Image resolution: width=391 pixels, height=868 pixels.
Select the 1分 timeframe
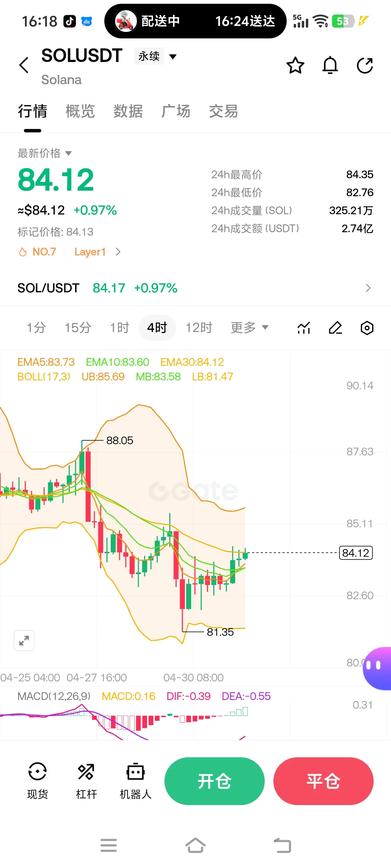36,328
